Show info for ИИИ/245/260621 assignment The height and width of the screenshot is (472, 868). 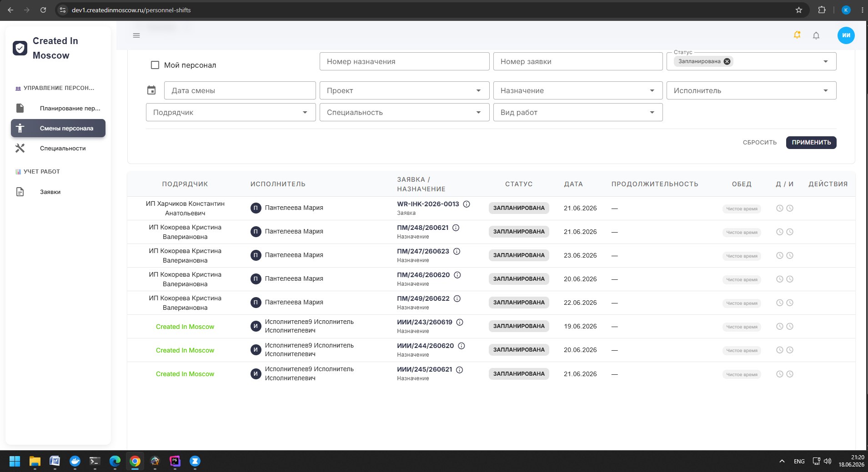coord(460,370)
